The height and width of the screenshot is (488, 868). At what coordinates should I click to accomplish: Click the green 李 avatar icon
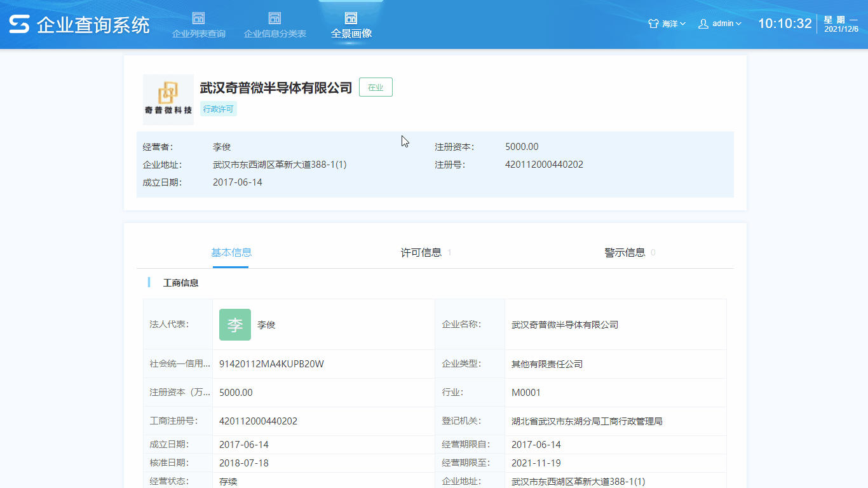(x=235, y=325)
